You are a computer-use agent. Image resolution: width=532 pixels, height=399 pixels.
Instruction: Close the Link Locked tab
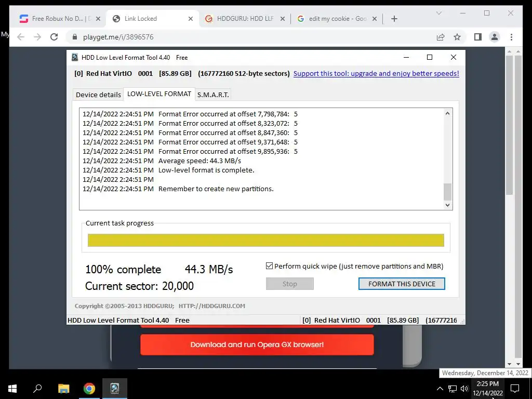(191, 19)
